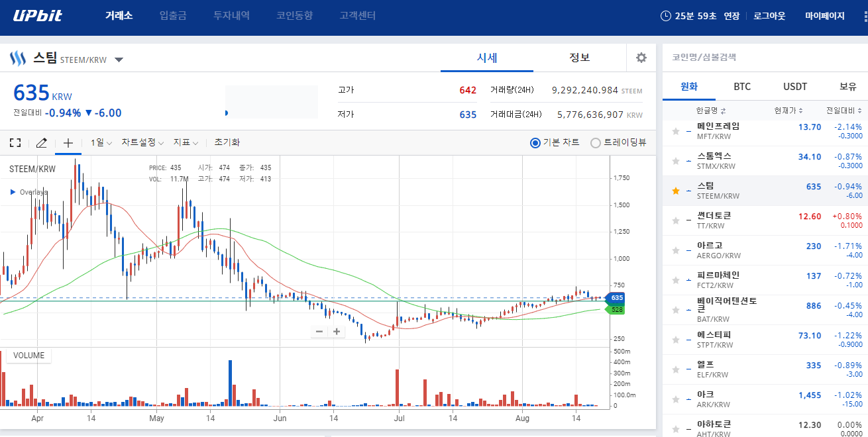
Task: Expand the Overlays triangle on chart
Action: pyautogui.click(x=13, y=192)
